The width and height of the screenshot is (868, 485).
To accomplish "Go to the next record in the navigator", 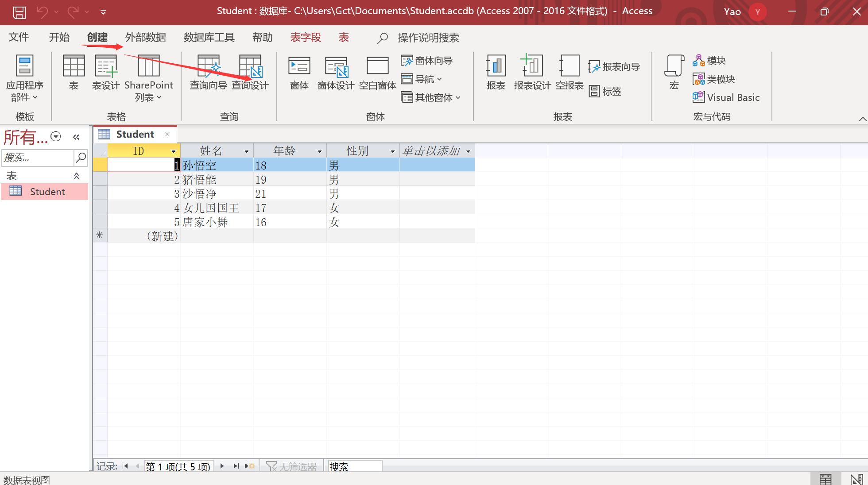I will [x=222, y=466].
